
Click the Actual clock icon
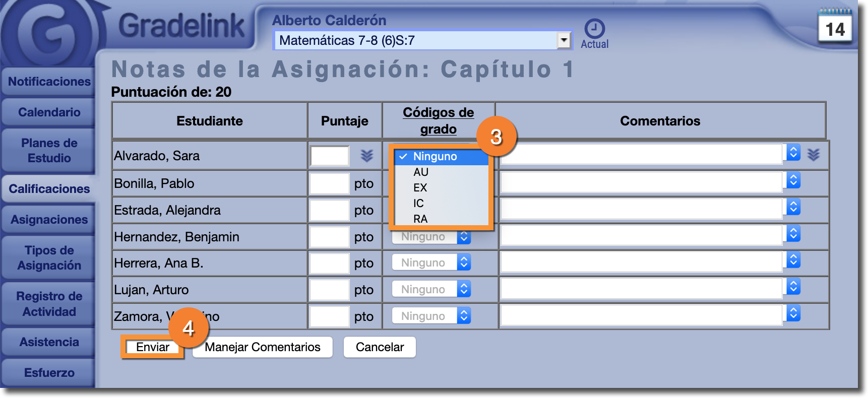coord(594,30)
